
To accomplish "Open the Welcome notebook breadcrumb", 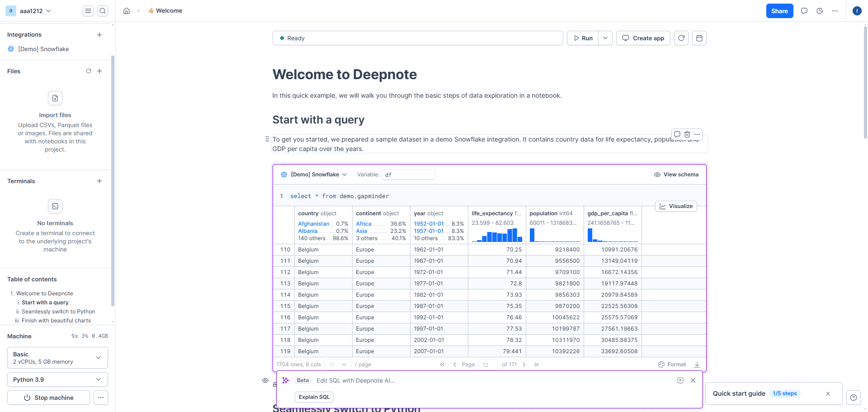I will coord(165,11).
